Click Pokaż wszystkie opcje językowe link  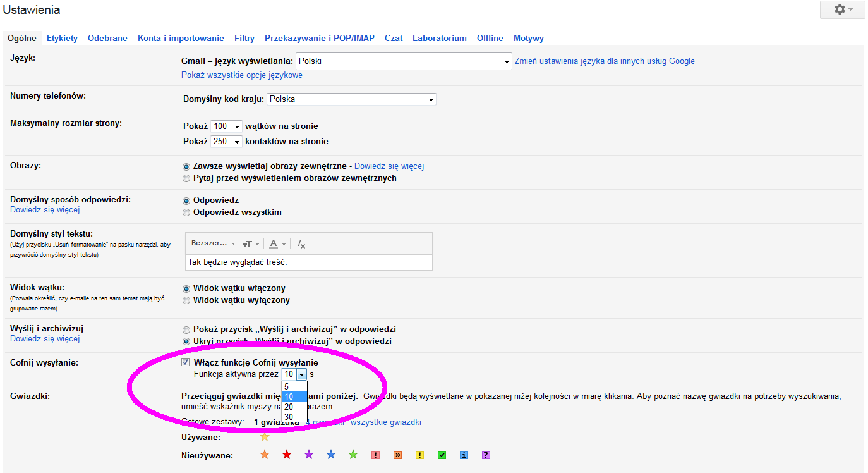tap(242, 75)
